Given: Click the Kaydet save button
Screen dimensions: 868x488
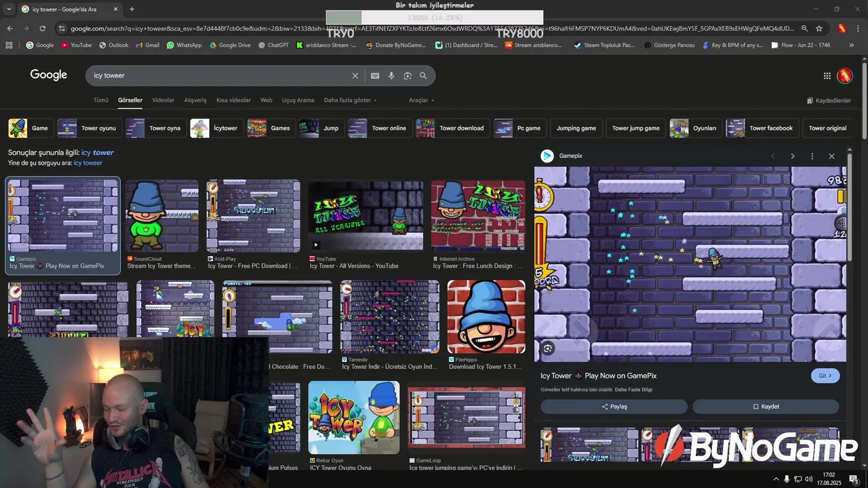Looking at the screenshot, I should [x=766, y=407].
